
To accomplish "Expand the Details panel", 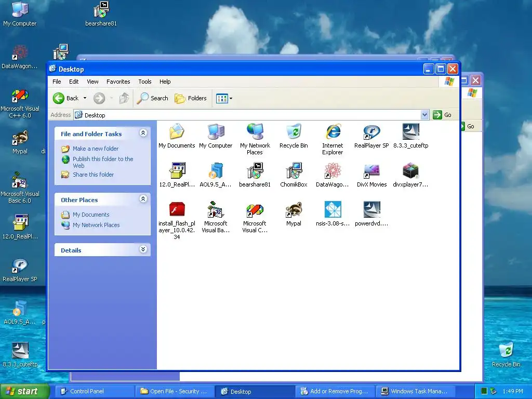I will click(143, 249).
